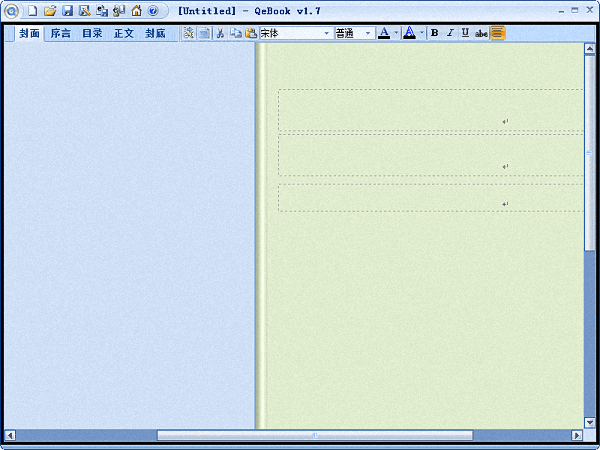Open the 正文 tab
This screenshot has width=600, height=450.
[x=123, y=34]
